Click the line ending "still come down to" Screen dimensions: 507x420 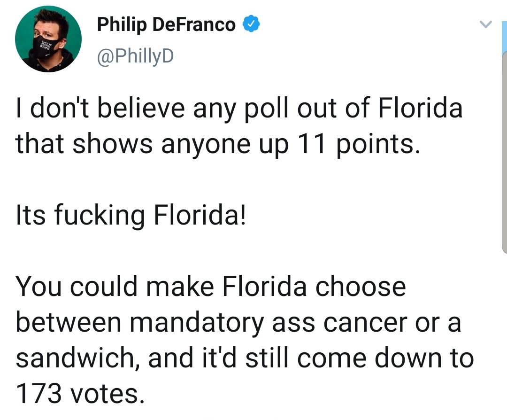pos(245,358)
